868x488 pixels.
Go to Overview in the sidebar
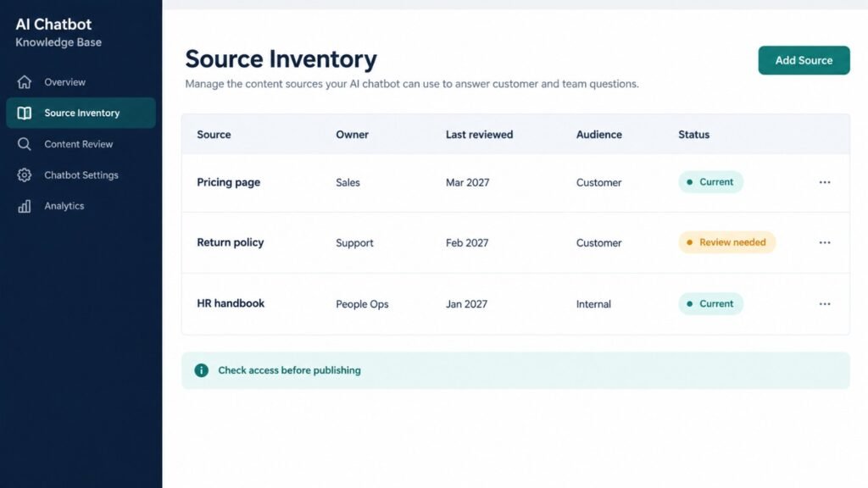tap(81, 82)
